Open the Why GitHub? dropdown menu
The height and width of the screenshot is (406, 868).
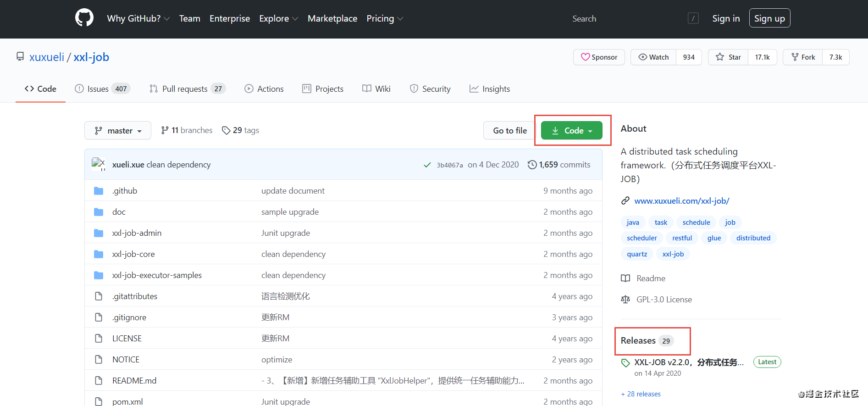(138, 18)
